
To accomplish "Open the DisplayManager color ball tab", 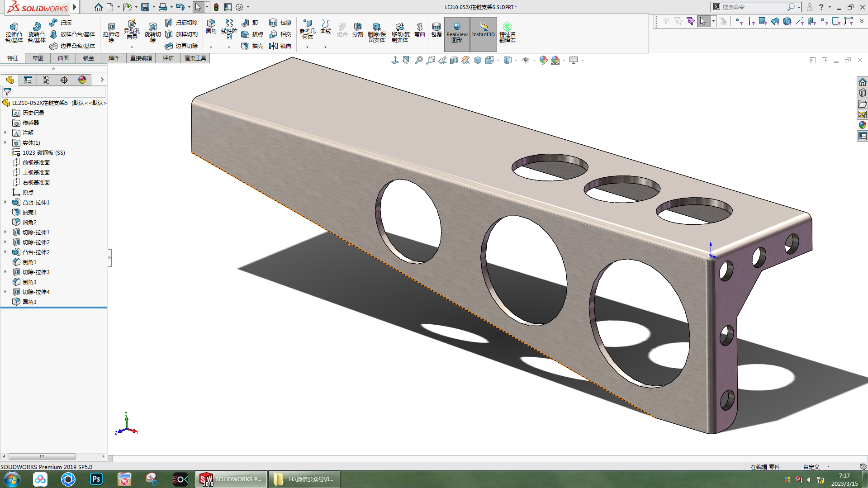I will click(x=82, y=80).
